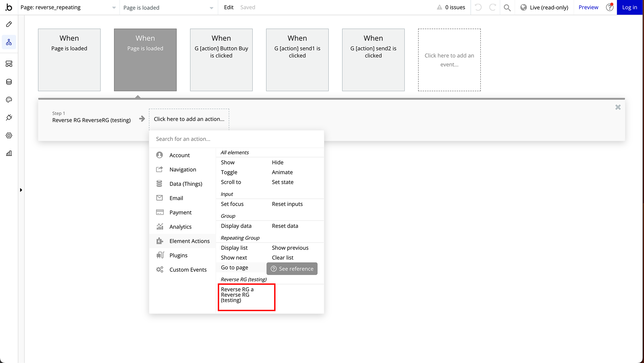Close the workflow actions panel
Image resolution: width=644 pixels, height=363 pixels.
click(618, 107)
